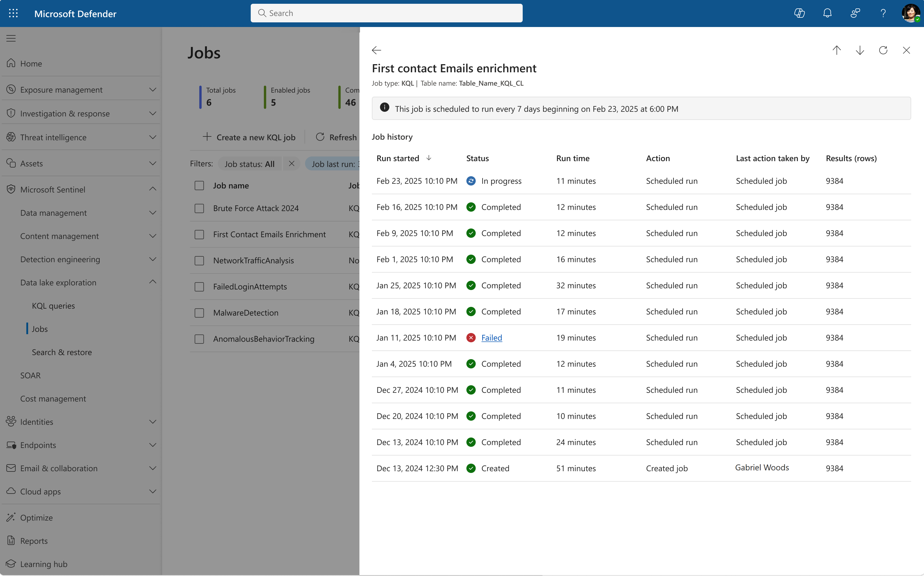Refresh the job history panel
Screen dimensions: 924x576
[x=883, y=50]
